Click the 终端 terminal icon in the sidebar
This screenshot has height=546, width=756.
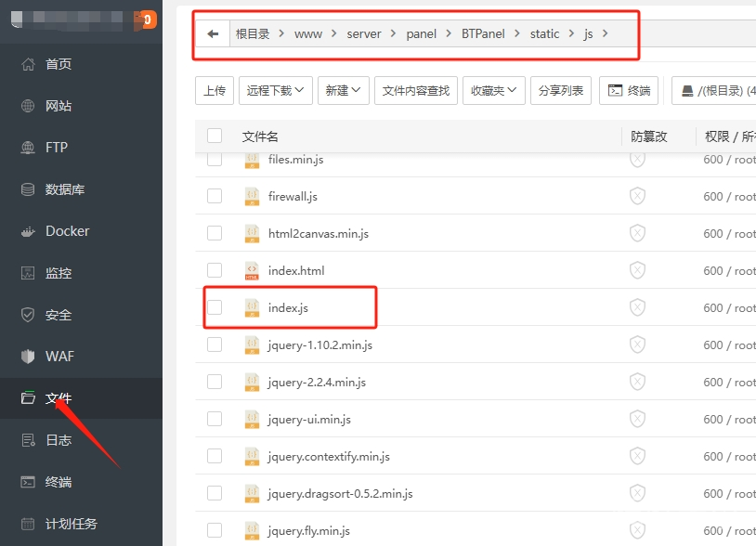point(28,481)
